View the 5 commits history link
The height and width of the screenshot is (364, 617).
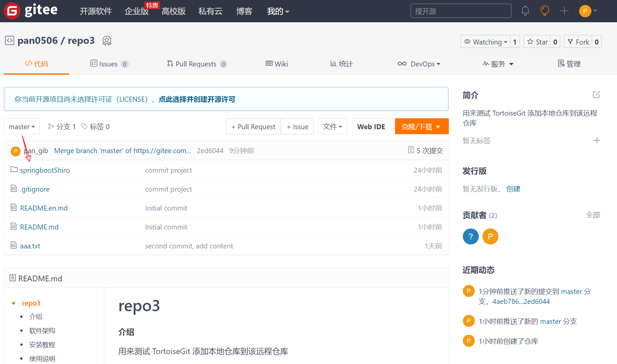tap(426, 150)
